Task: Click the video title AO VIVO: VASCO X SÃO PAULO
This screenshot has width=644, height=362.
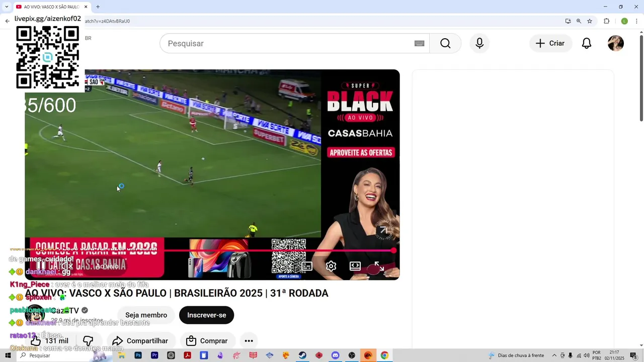Action: 177,293
